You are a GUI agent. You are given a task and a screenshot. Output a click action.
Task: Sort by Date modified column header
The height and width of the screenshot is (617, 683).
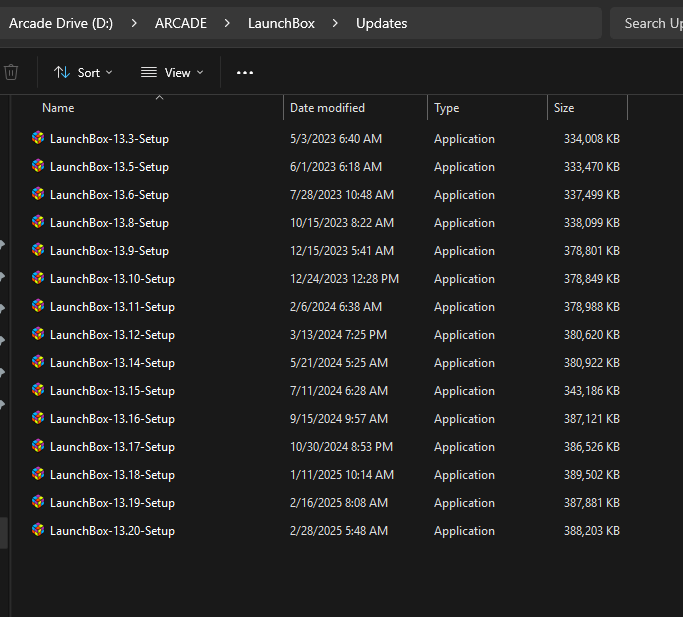[355, 108]
